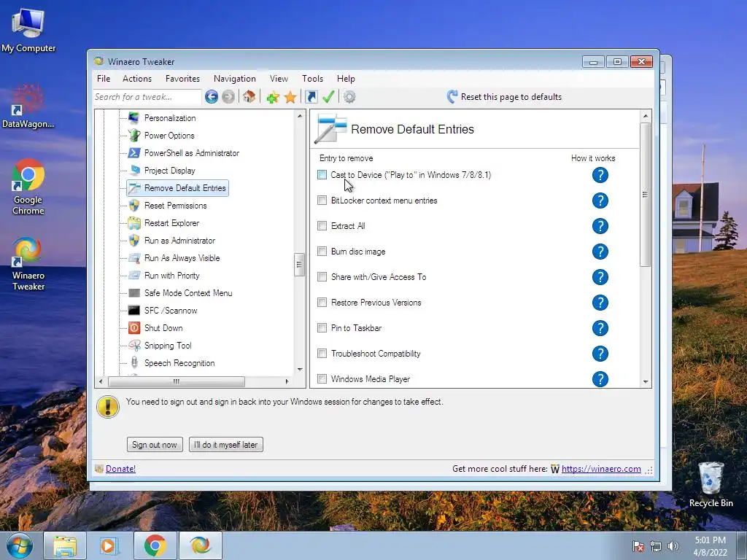Open the Tools menu

click(312, 79)
